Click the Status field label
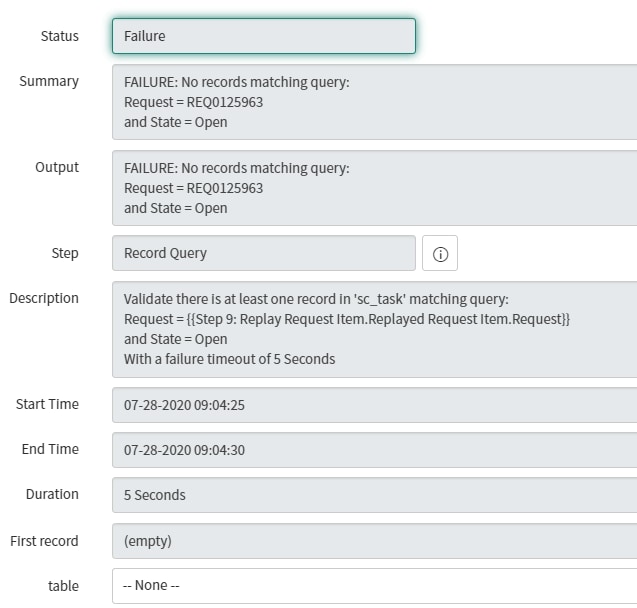The height and width of the screenshot is (608, 637). click(59, 36)
